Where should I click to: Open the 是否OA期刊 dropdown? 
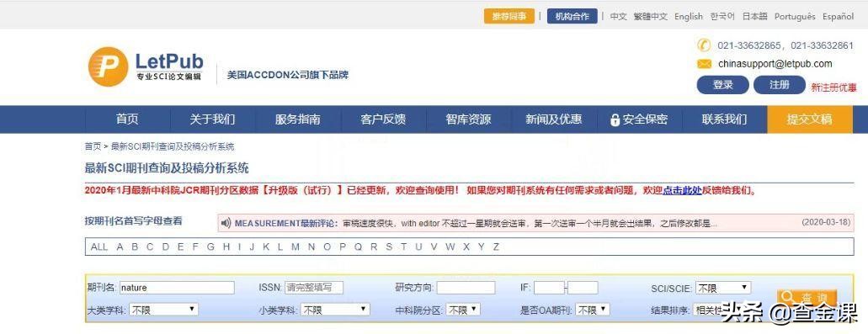click(593, 310)
